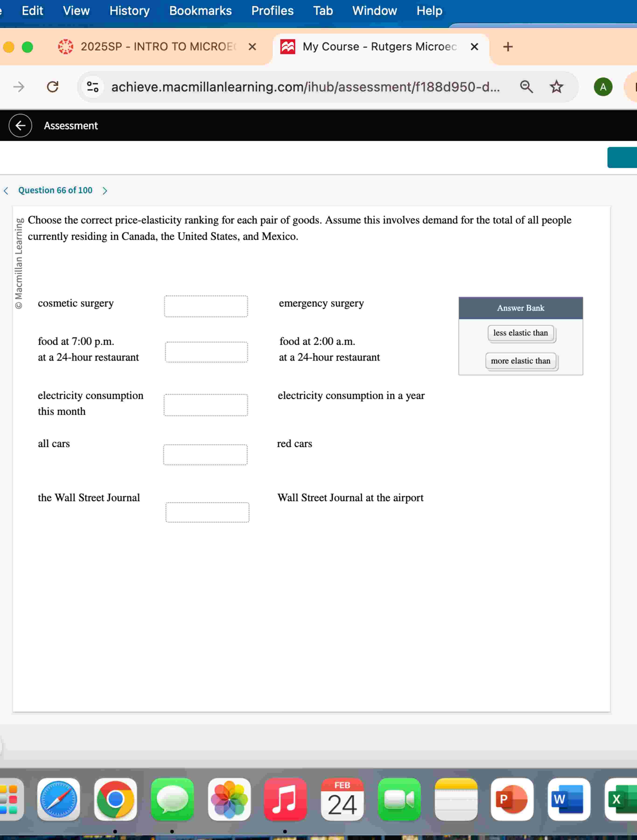Image resolution: width=637 pixels, height=840 pixels.
Task: Go to next question chevron
Action: 105,191
